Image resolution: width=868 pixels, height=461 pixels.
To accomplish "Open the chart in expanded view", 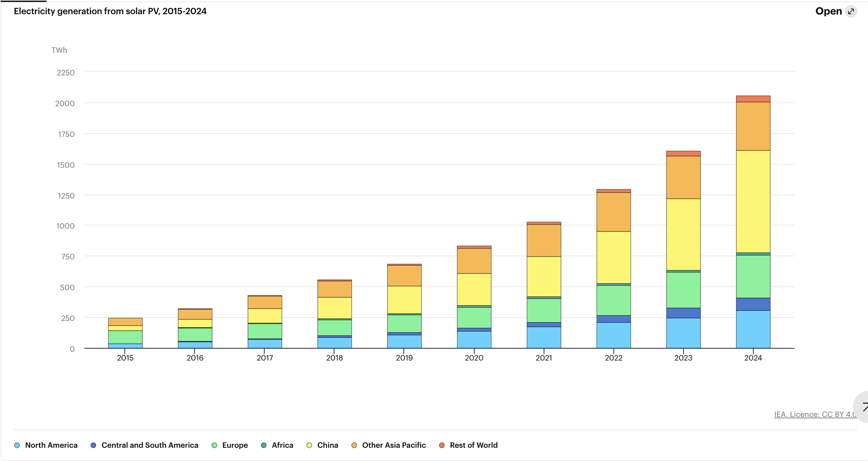I will pyautogui.click(x=836, y=11).
